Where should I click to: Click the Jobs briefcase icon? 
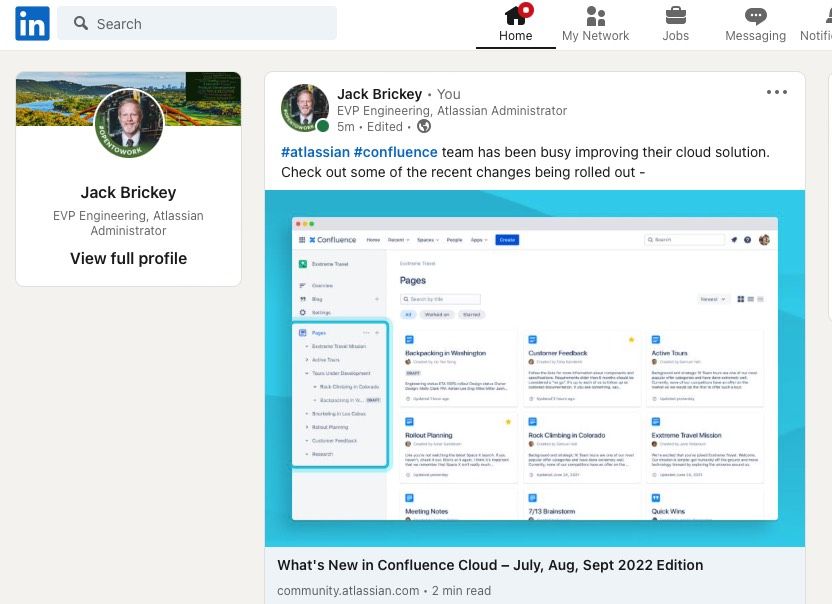[675, 15]
